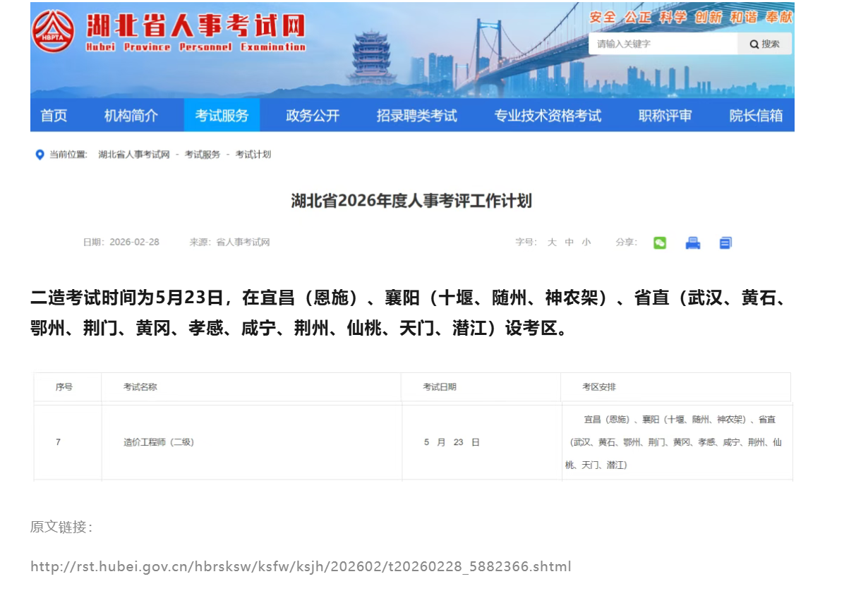
Task: Open the original article URL link
Action: pos(299,566)
